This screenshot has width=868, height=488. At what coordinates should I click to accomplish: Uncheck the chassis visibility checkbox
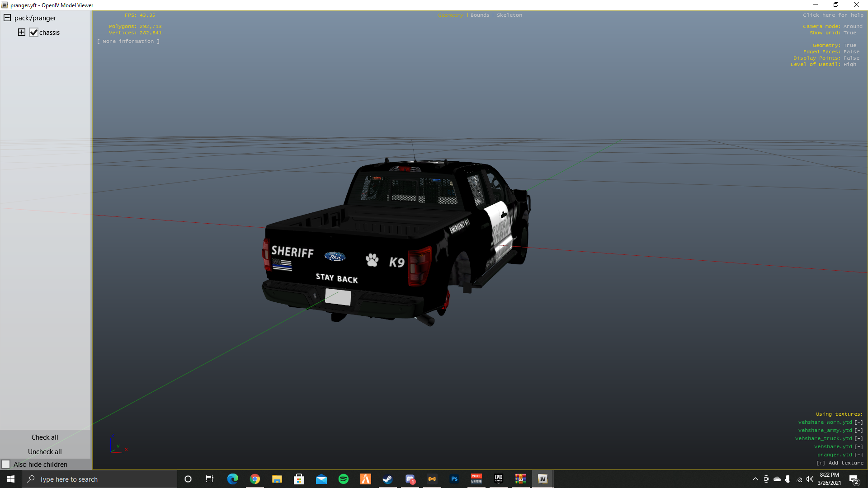click(33, 33)
